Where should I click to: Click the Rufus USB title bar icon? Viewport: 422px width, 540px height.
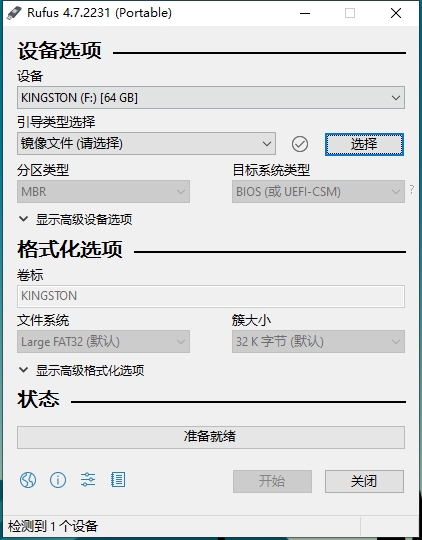click(14, 13)
